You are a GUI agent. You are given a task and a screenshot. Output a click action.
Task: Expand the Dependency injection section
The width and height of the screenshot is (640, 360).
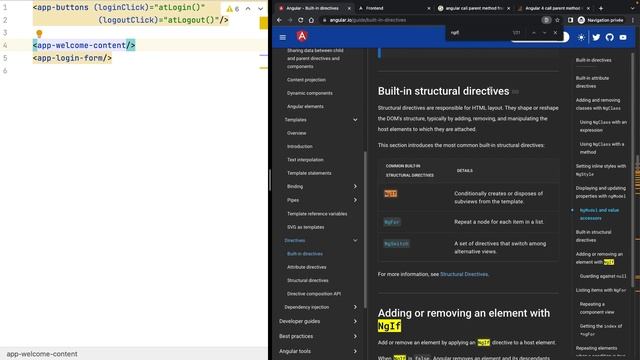(355, 307)
